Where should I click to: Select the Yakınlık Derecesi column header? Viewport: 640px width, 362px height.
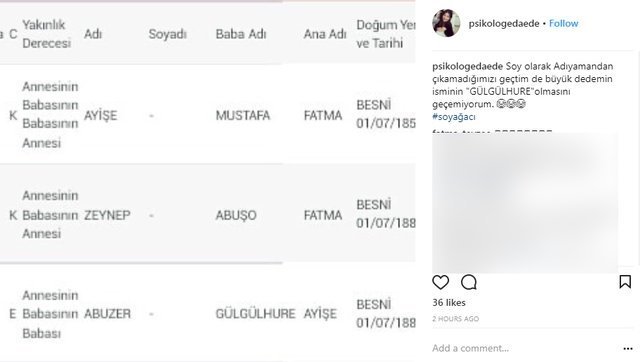click(47, 34)
